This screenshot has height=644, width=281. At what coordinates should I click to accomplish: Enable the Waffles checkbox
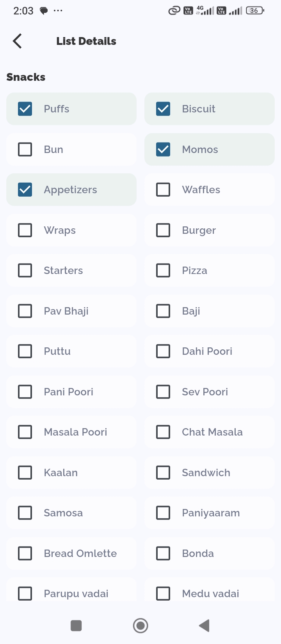click(x=163, y=190)
